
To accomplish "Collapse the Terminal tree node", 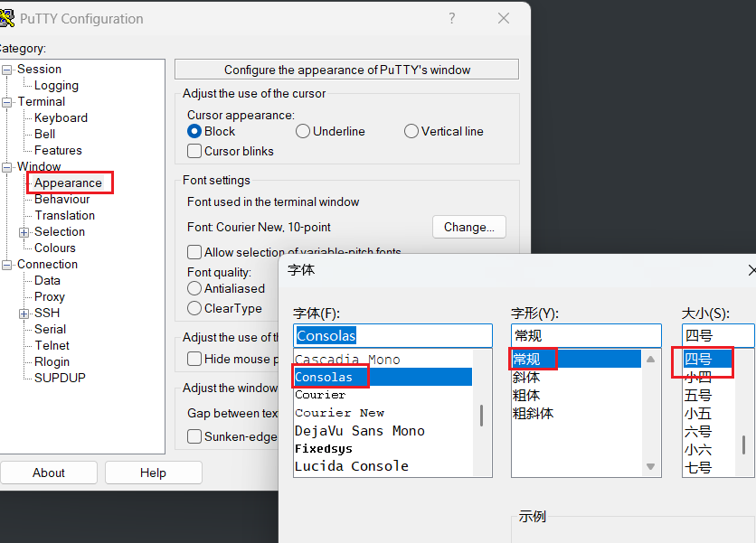I will 6,102.
